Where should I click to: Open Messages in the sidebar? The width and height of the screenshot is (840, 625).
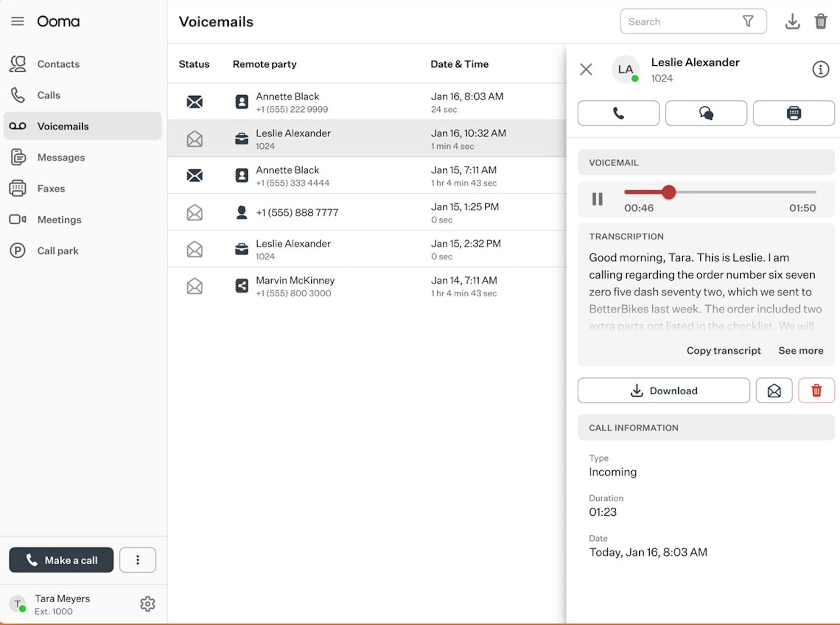(82, 157)
